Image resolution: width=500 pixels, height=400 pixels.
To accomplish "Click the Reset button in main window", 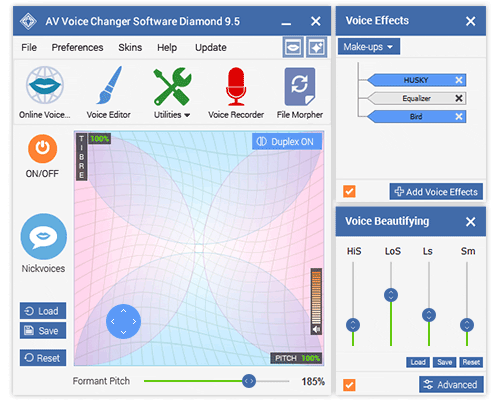I will 43,358.
